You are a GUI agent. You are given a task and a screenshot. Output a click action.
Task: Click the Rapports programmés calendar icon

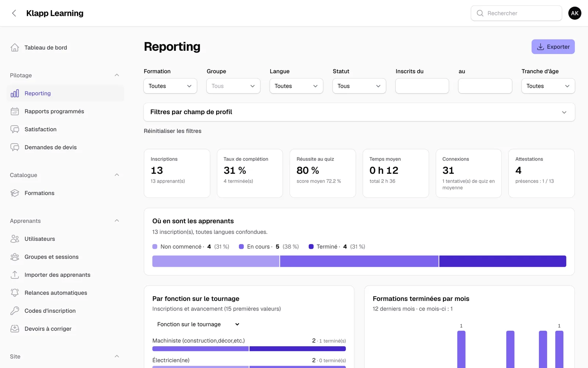point(15,112)
